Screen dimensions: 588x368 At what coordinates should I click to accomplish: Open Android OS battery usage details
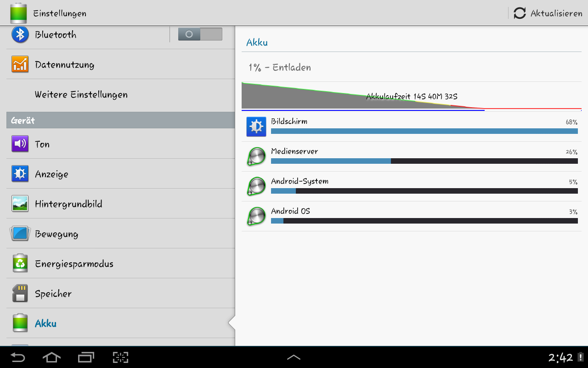tap(412, 216)
